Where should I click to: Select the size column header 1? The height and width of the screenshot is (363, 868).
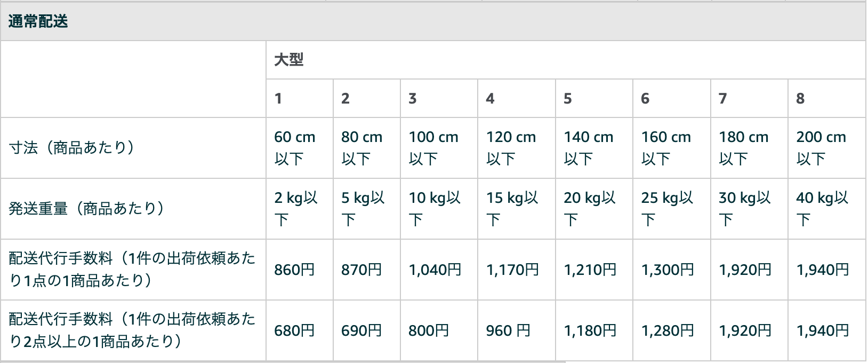click(x=278, y=99)
